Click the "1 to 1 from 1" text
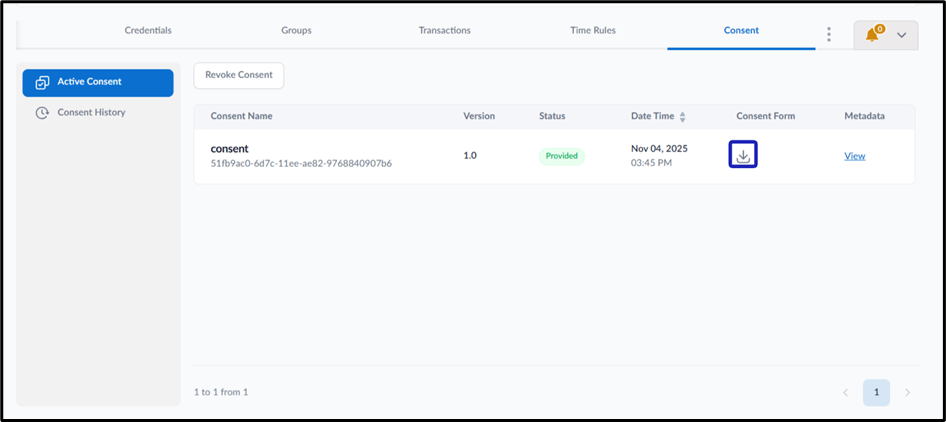The width and height of the screenshot is (946, 422). click(x=221, y=392)
